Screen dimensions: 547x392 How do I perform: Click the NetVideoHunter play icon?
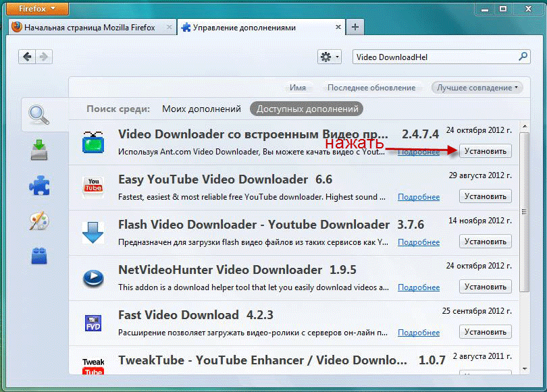tap(93, 278)
